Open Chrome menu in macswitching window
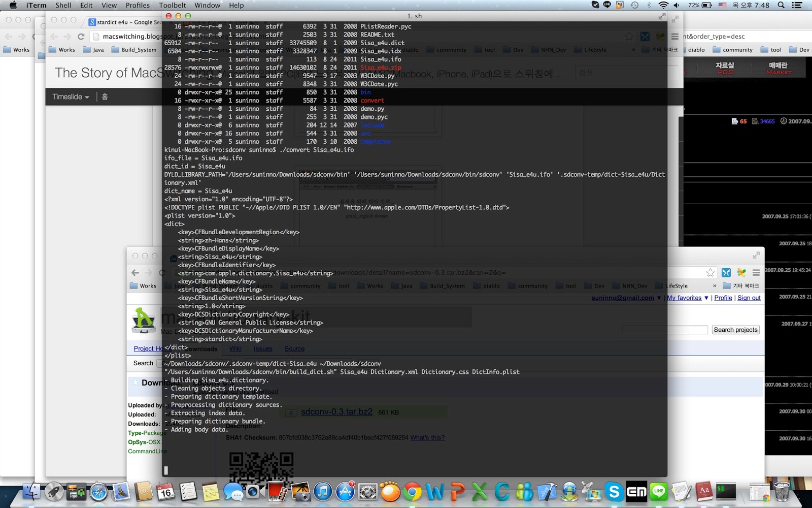The height and width of the screenshot is (508, 812). 675,37
